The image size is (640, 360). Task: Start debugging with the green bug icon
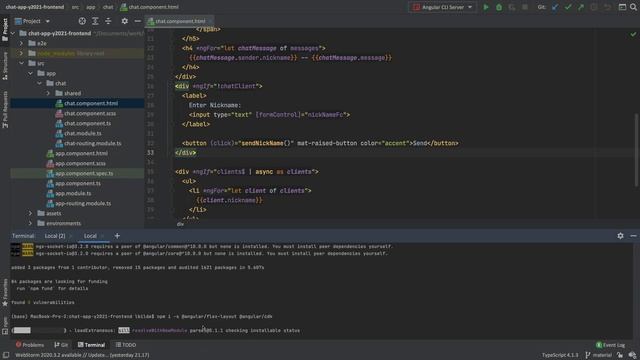point(499,7)
